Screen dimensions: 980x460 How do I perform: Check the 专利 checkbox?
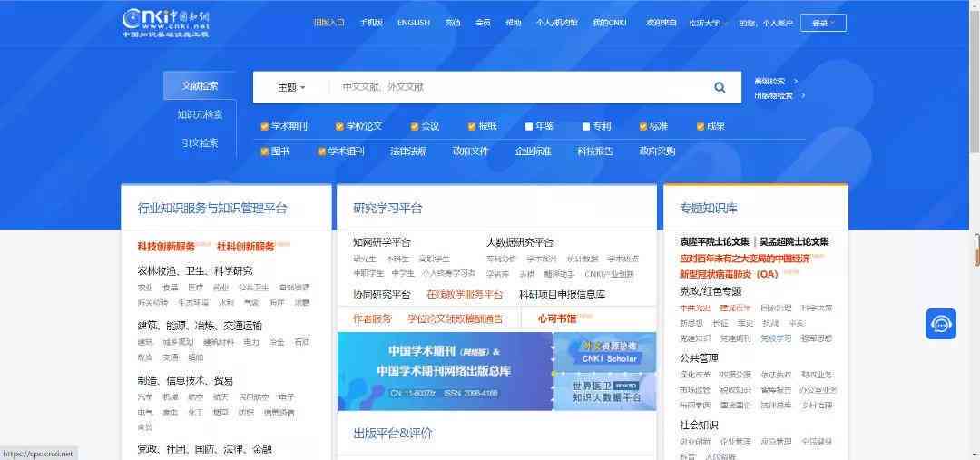(x=586, y=126)
